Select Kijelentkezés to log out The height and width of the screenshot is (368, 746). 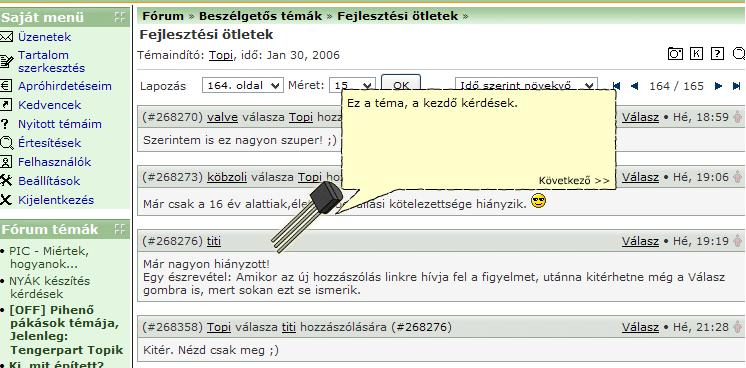pyautogui.click(x=56, y=200)
